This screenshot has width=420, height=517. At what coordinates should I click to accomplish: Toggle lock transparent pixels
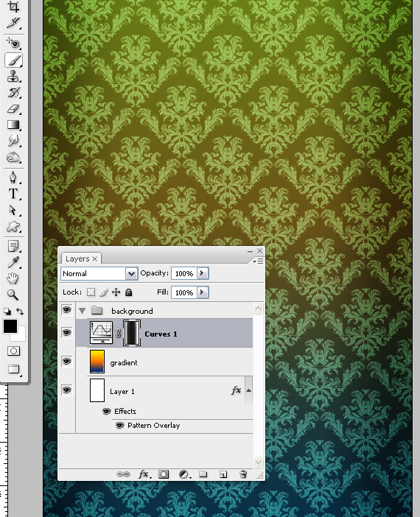91,292
